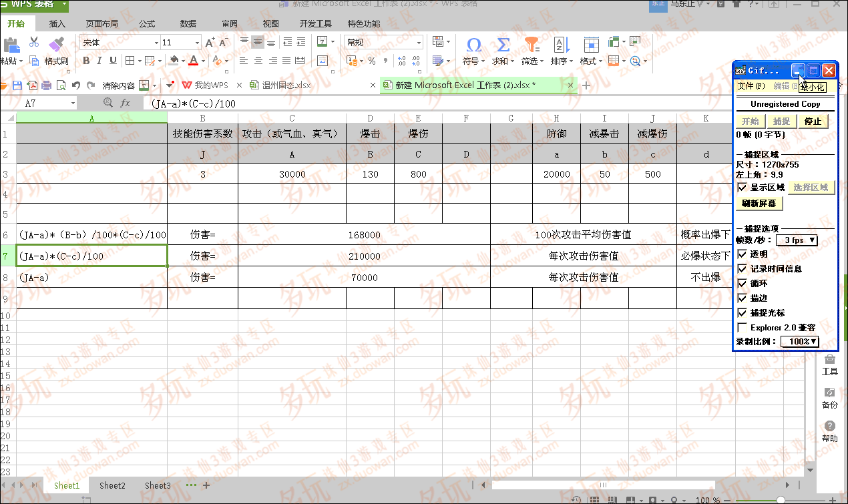Open the 3 fps frame rate dropdown
This screenshot has height=504, width=848.
point(797,240)
